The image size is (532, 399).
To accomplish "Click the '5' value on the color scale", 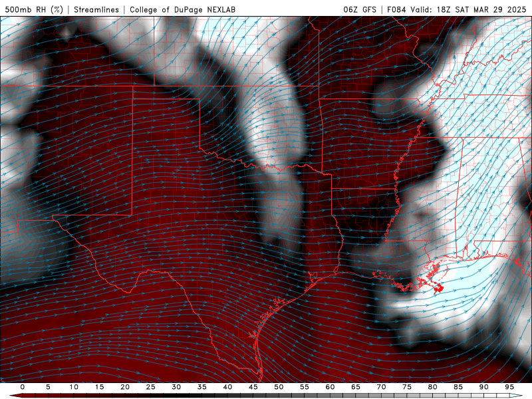I will 48,387.
